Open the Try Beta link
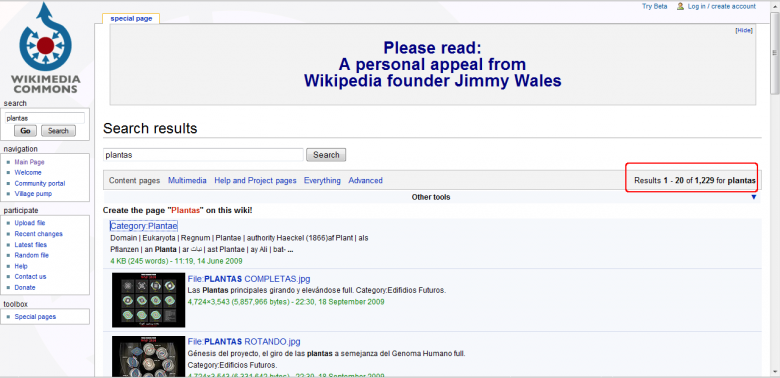 click(654, 6)
